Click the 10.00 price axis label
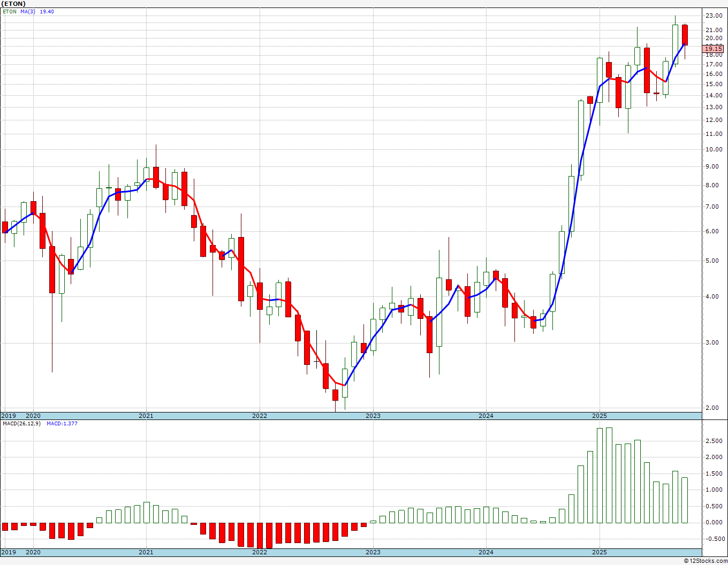728x565 pixels. pyautogui.click(x=714, y=149)
